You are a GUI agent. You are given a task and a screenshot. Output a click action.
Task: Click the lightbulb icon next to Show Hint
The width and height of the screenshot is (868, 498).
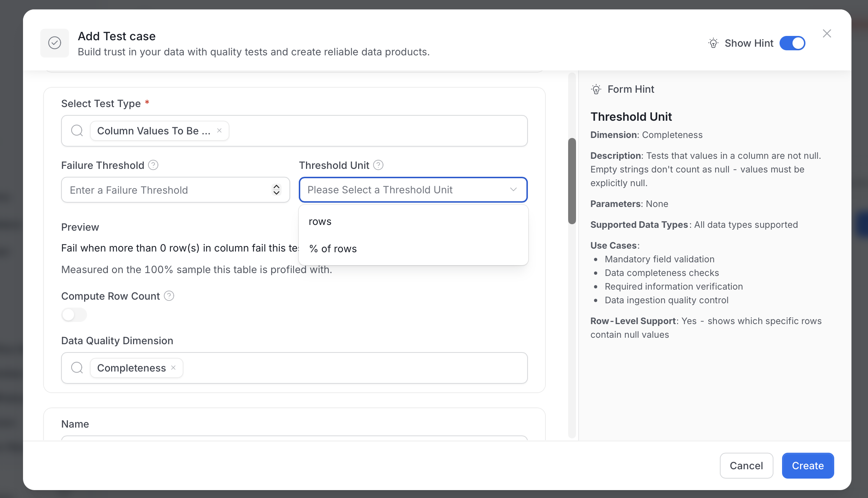713,43
